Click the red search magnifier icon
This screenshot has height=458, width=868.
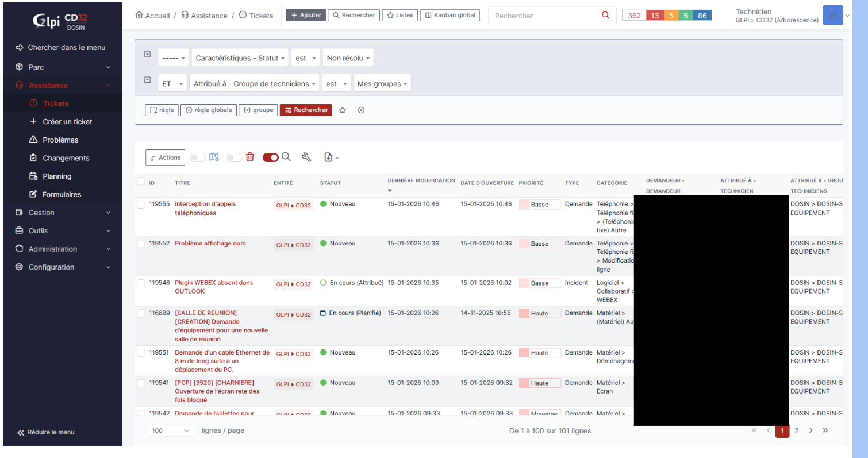606,16
